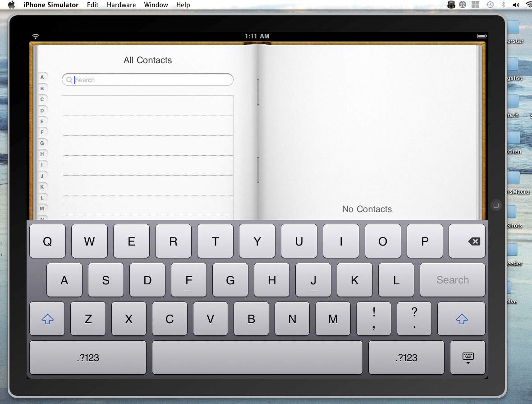Tap the question mark and period key
This screenshot has height=404, width=532.
click(414, 319)
